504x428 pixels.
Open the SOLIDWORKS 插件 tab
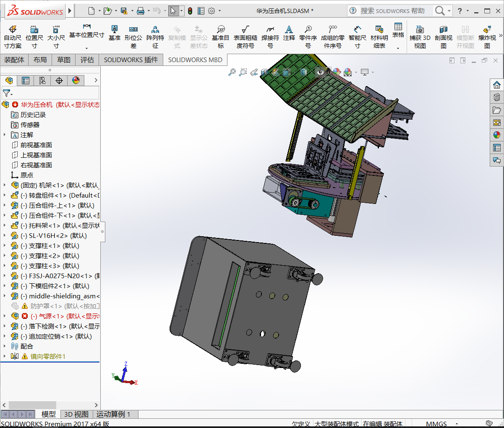(131, 60)
